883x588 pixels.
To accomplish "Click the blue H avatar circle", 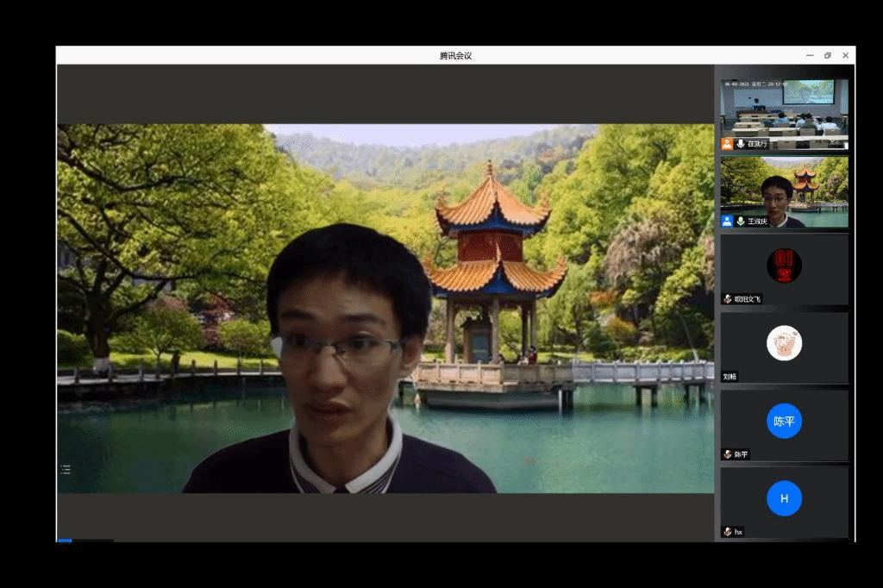I will point(784,498).
